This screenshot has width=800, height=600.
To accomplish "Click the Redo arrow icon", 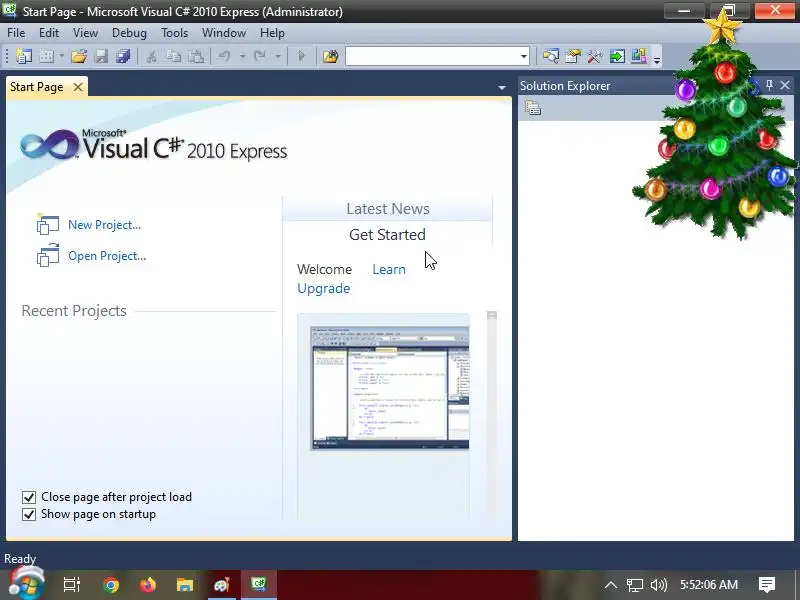I will coord(260,56).
